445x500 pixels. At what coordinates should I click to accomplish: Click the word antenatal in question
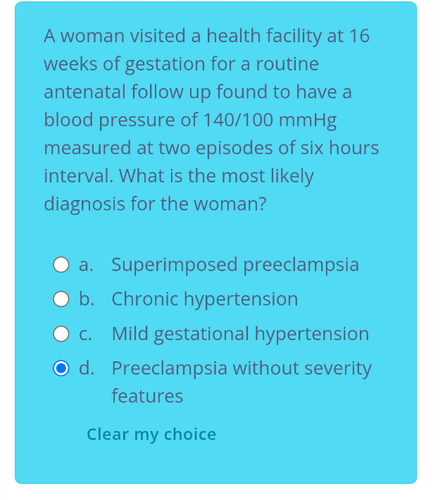[x=85, y=92]
